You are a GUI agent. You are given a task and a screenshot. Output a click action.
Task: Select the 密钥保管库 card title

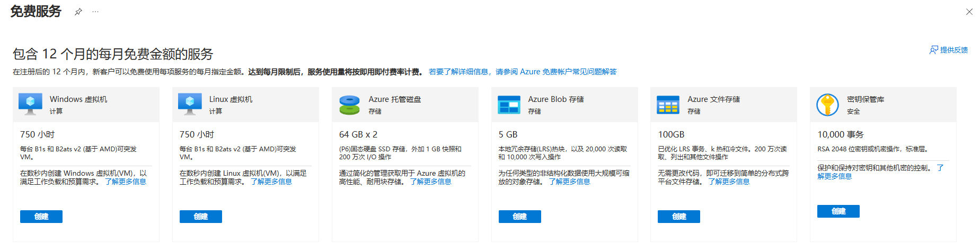tap(866, 99)
